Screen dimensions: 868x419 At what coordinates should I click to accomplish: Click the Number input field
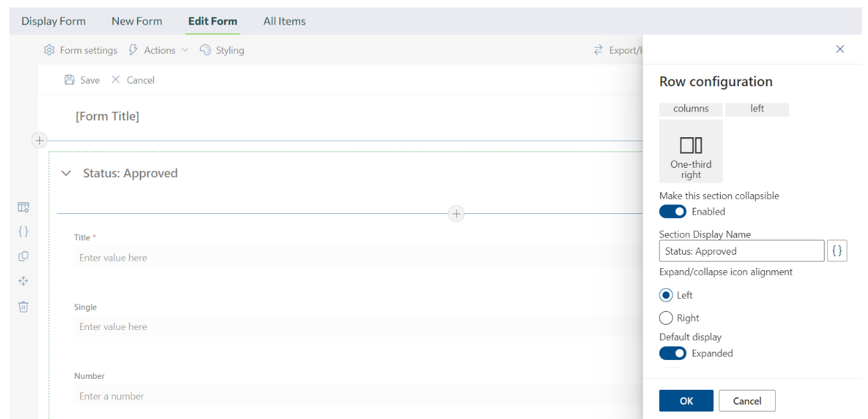click(x=358, y=396)
